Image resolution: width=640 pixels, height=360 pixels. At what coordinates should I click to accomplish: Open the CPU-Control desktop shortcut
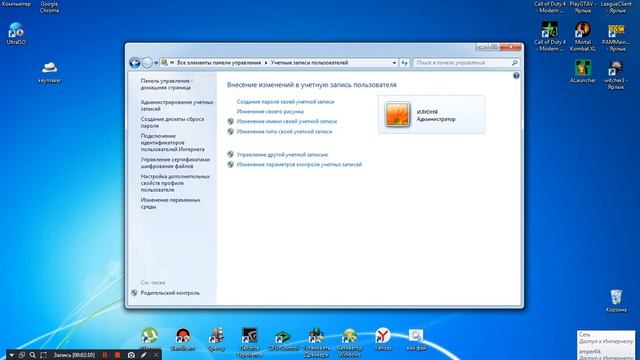click(283, 340)
